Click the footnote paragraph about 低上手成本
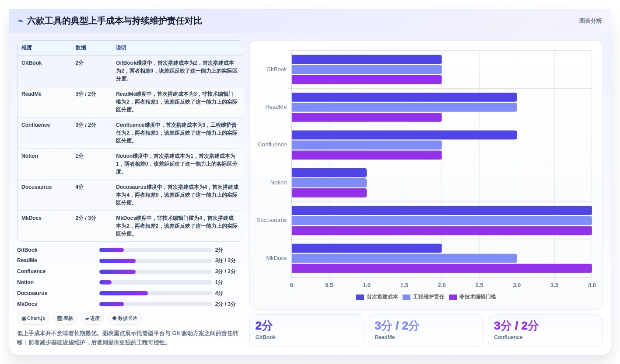Screen dimensions: 620x364 coord(128,338)
